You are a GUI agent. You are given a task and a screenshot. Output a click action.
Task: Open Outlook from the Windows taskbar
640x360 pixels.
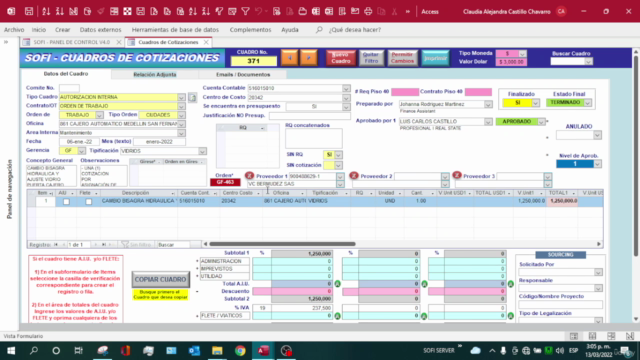(194, 351)
